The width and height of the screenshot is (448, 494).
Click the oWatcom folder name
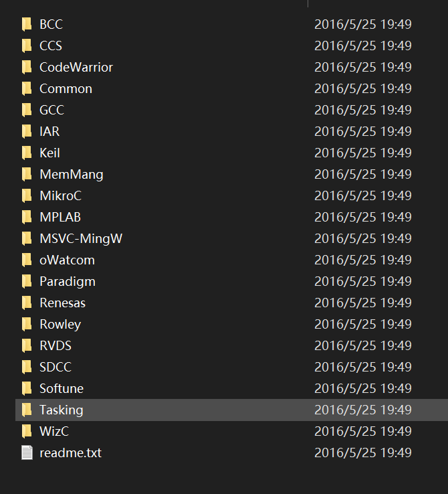tap(67, 260)
